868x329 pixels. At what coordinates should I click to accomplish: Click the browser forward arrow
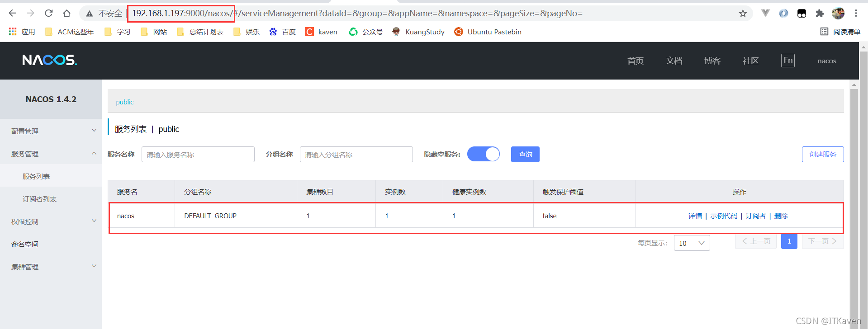(x=30, y=13)
